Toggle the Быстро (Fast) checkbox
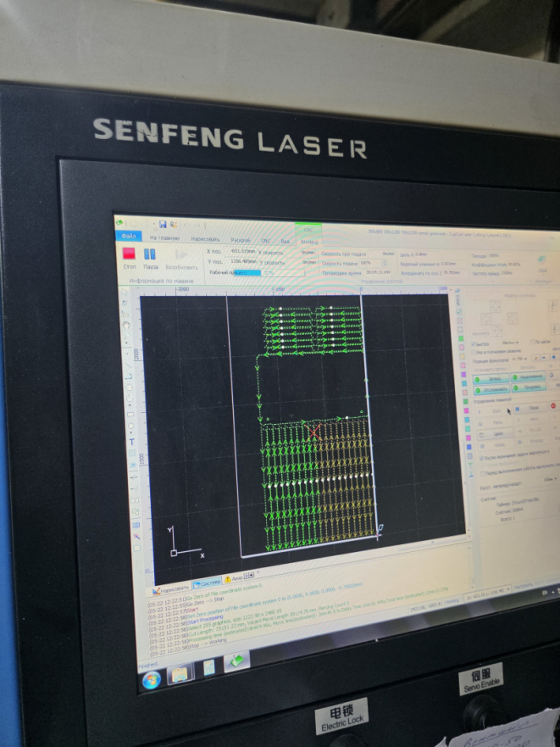The height and width of the screenshot is (747, 560). (x=473, y=343)
